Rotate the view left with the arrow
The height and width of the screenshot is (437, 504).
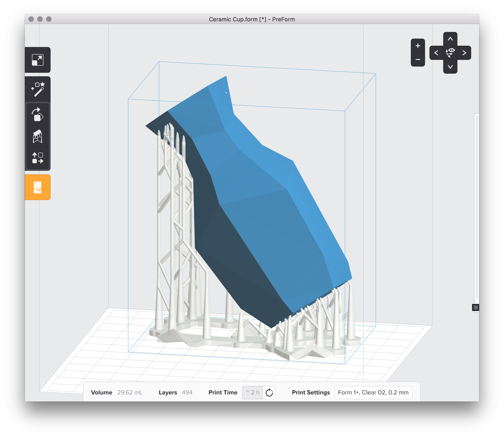436,52
